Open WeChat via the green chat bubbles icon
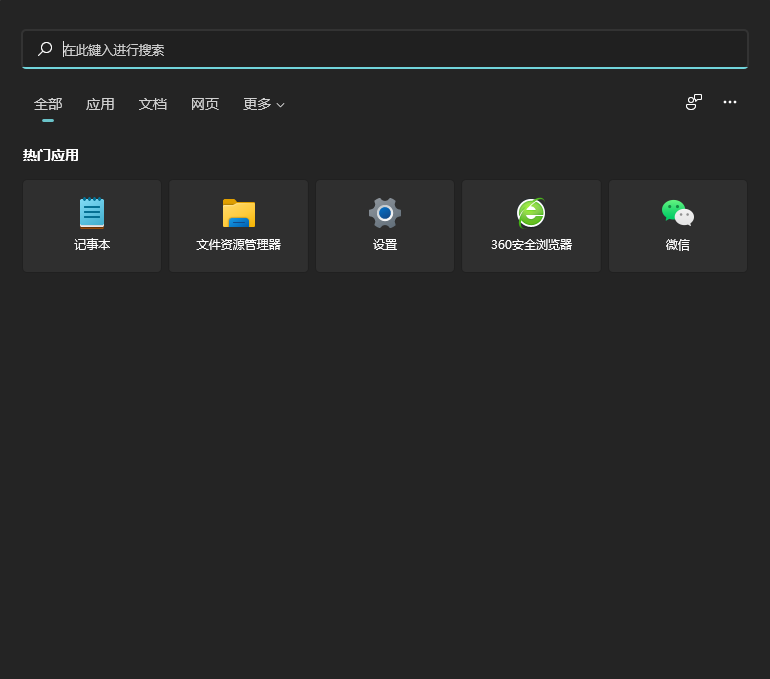770x679 pixels. [677, 213]
